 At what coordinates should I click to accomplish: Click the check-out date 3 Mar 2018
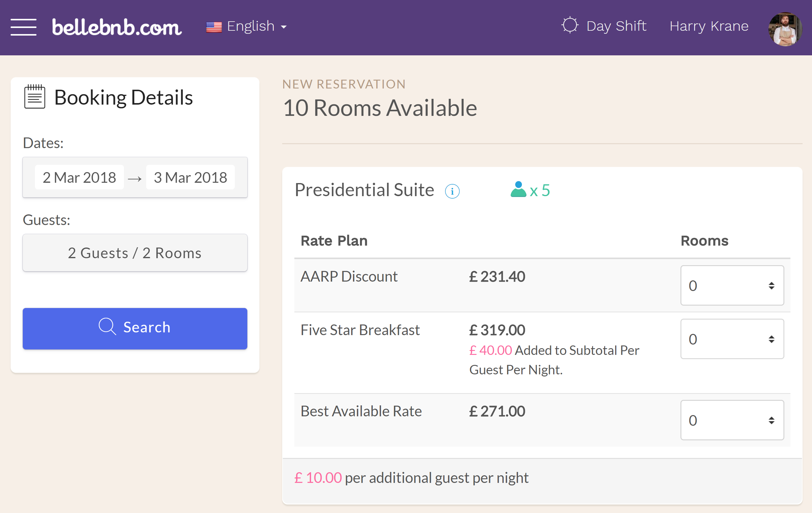[190, 177]
